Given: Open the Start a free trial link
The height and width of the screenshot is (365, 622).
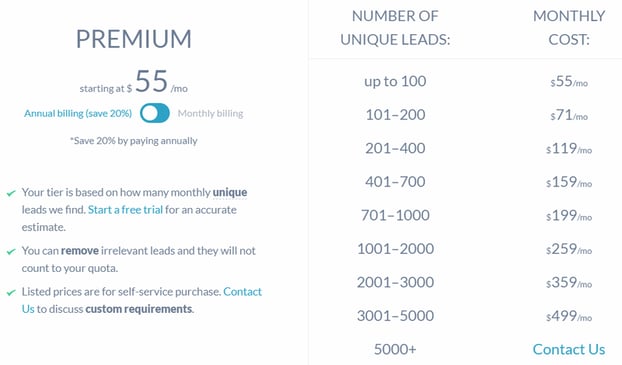Looking at the screenshot, I should 125,209.
